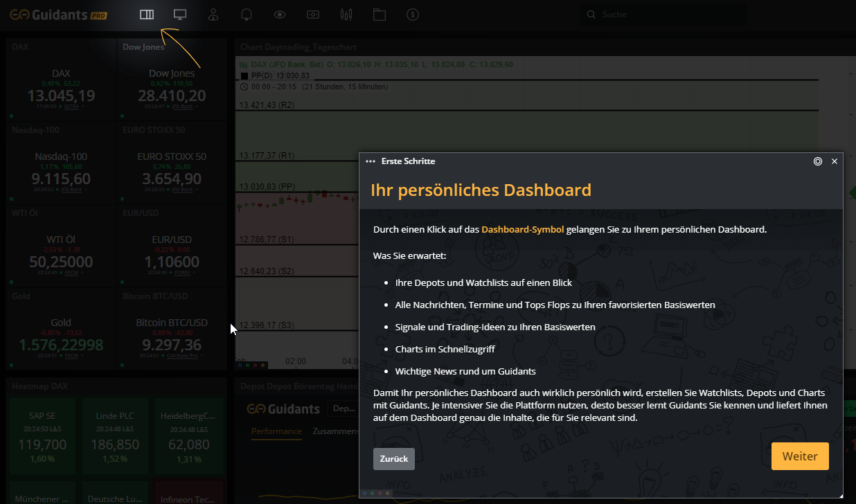Select the Infineon Tec... heatmap tile
This screenshot has height=504, width=856.
click(189, 492)
